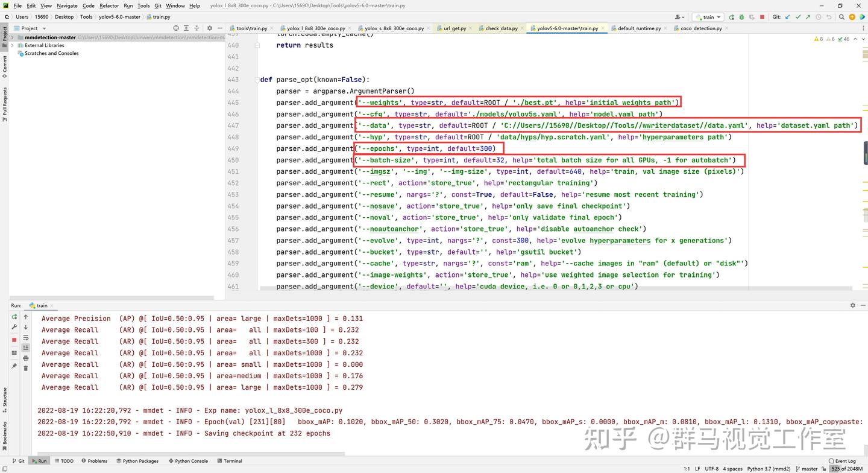Screen dimensions: 868x473
Task: Toggle soft-wrap in the Run console
Action: pyautogui.click(x=25, y=337)
